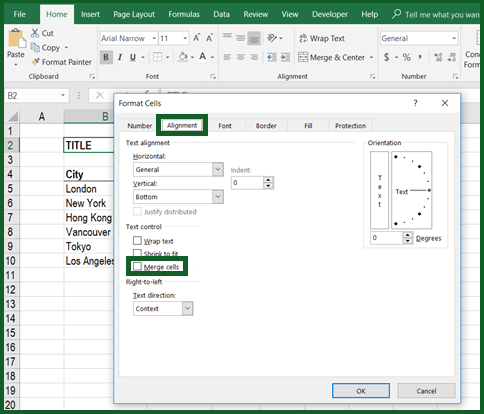This screenshot has height=414, width=484.
Task: Expand the Paste options arrow
Action: click(x=16, y=64)
